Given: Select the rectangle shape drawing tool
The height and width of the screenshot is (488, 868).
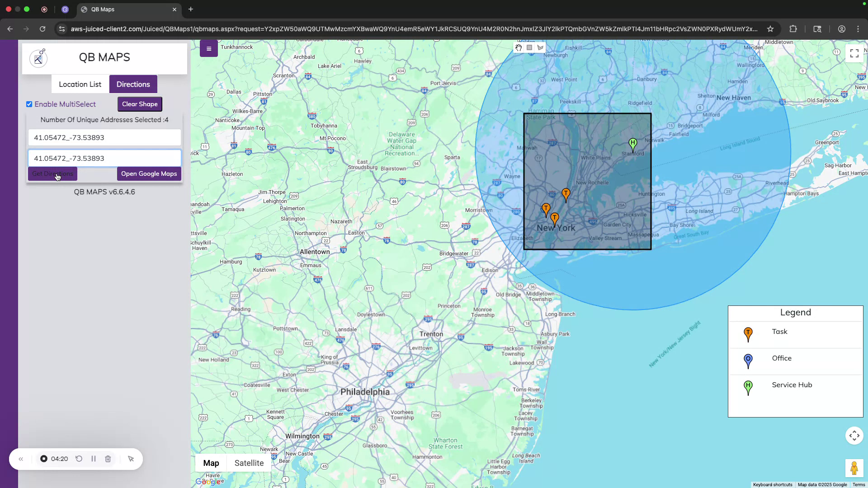Looking at the screenshot, I should [529, 47].
